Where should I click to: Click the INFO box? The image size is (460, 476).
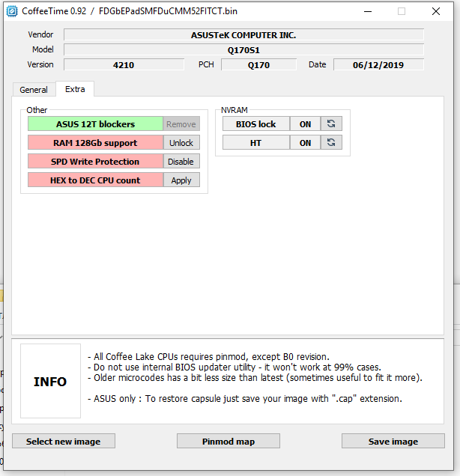(x=50, y=381)
